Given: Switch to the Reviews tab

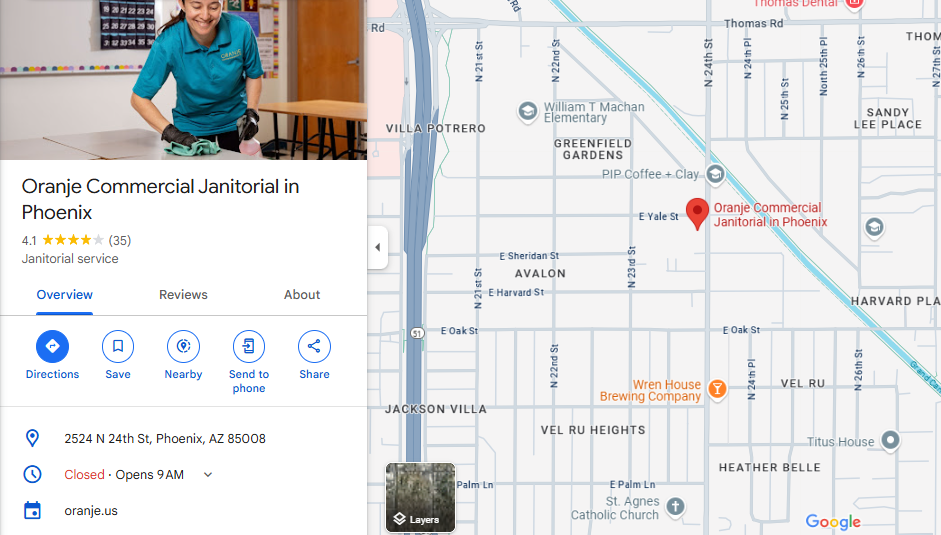Looking at the screenshot, I should (x=183, y=295).
